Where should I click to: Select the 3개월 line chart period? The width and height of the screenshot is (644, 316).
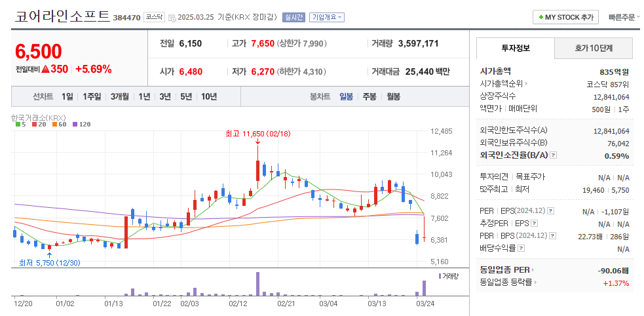(x=119, y=97)
